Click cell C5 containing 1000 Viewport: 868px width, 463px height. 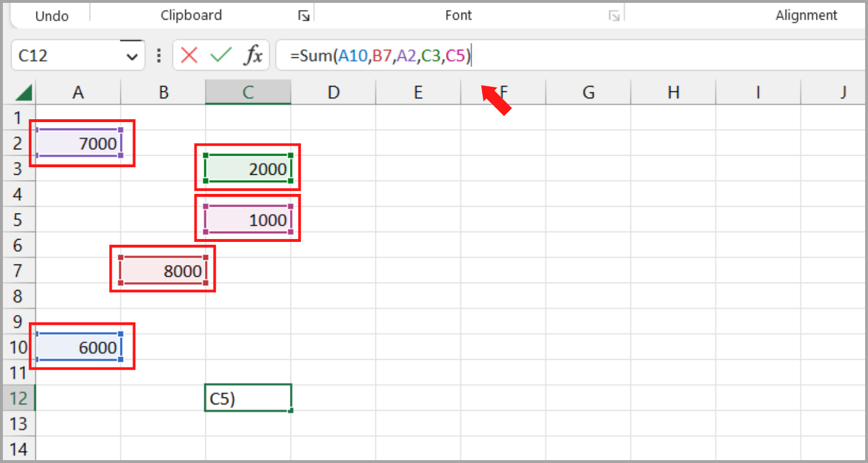coord(248,219)
